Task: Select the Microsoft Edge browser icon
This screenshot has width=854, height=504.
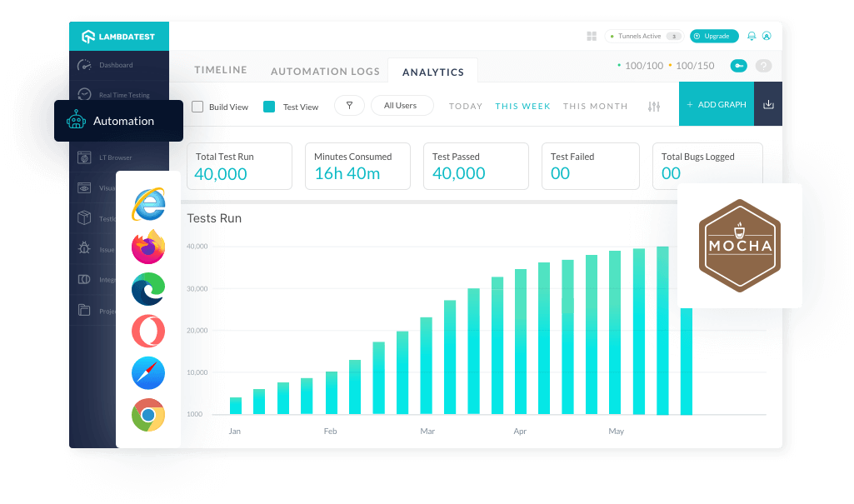Action: tap(148, 289)
